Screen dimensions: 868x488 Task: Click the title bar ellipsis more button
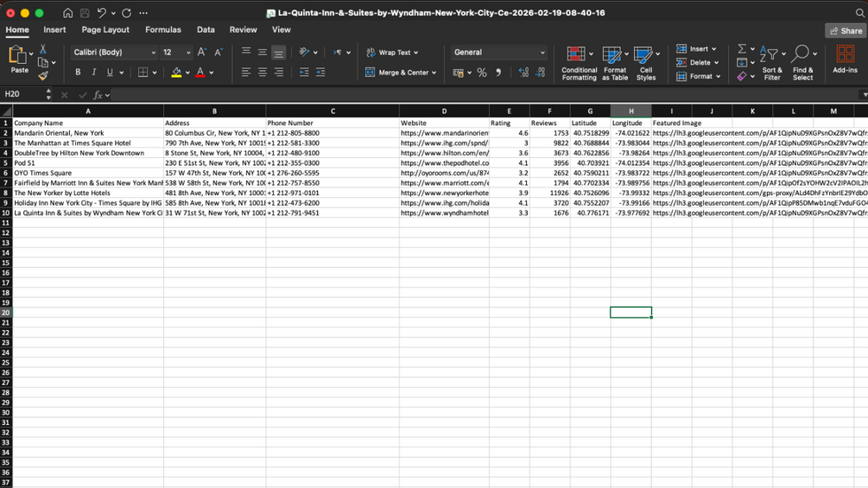(x=143, y=13)
